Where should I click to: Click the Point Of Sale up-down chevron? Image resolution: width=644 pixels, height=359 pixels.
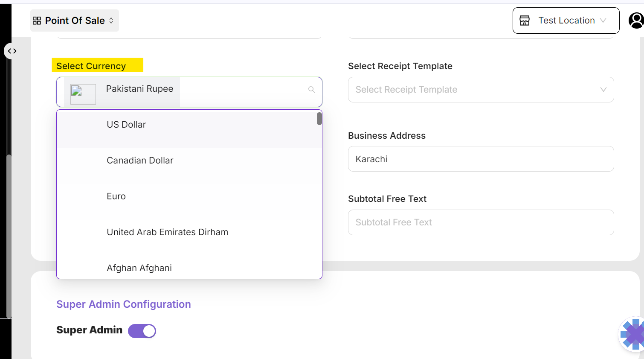tap(111, 20)
